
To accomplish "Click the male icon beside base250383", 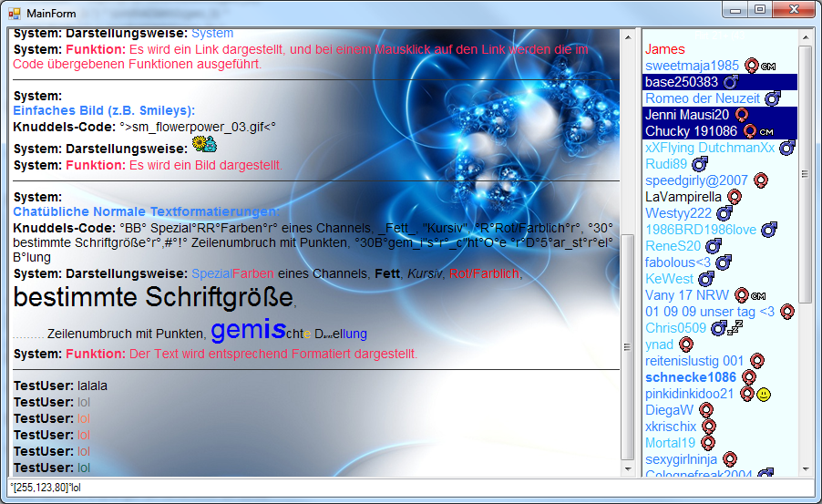I will pyautogui.click(x=730, y=82).
